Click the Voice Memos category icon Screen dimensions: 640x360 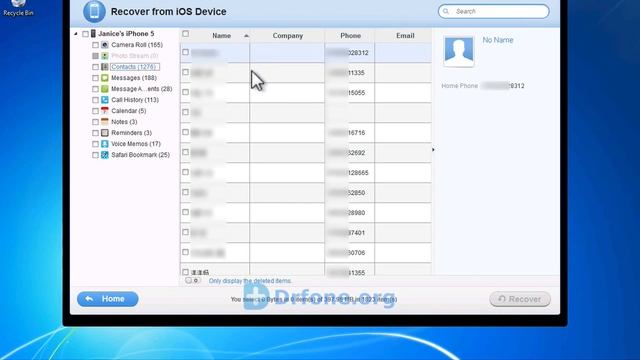(x=105, y=144)
